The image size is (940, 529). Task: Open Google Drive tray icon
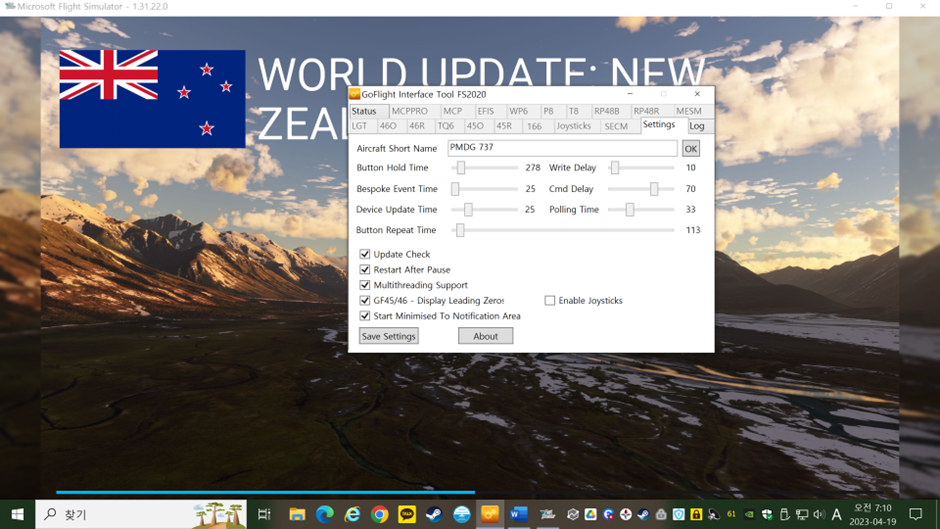pos(590,514)
